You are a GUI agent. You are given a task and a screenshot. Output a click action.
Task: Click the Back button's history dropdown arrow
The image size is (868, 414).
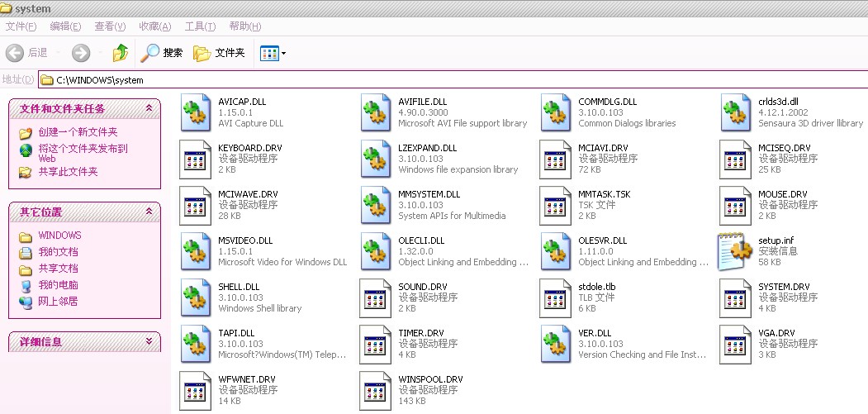tap(56, 53)
